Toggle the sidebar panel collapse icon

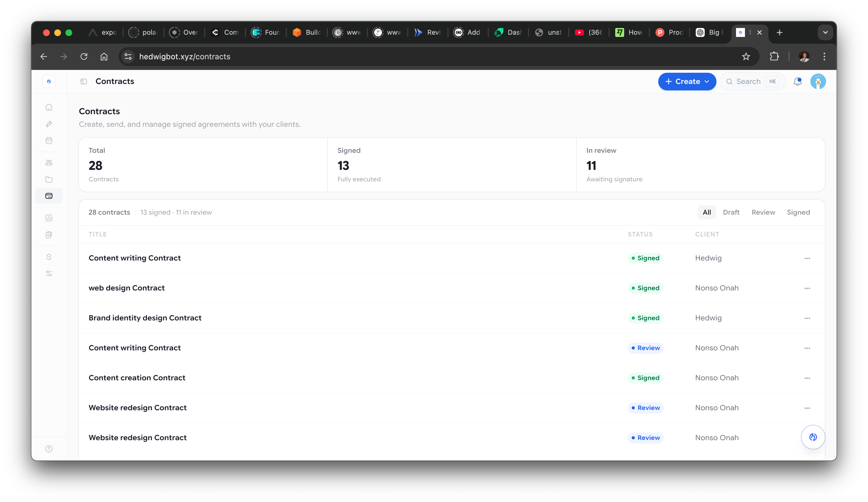tap(84, 81)
